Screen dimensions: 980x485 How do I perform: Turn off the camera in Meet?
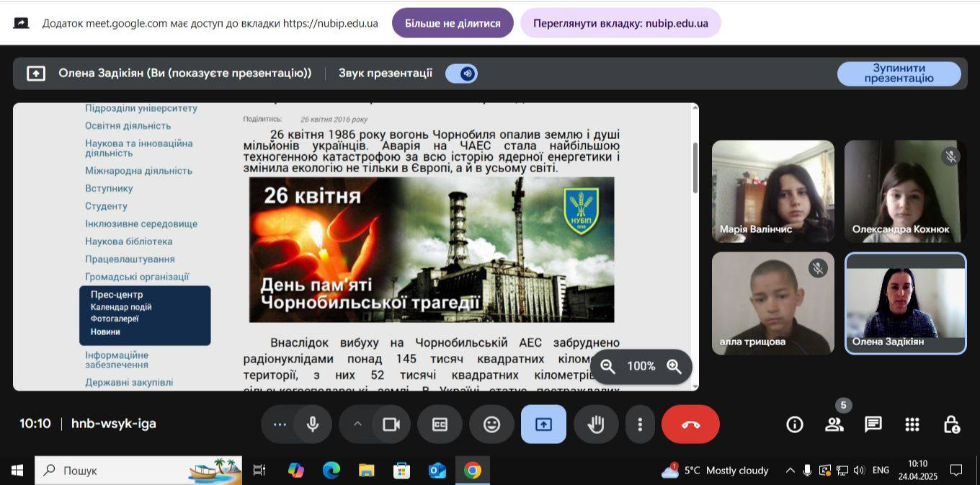(x=391, y=424)
